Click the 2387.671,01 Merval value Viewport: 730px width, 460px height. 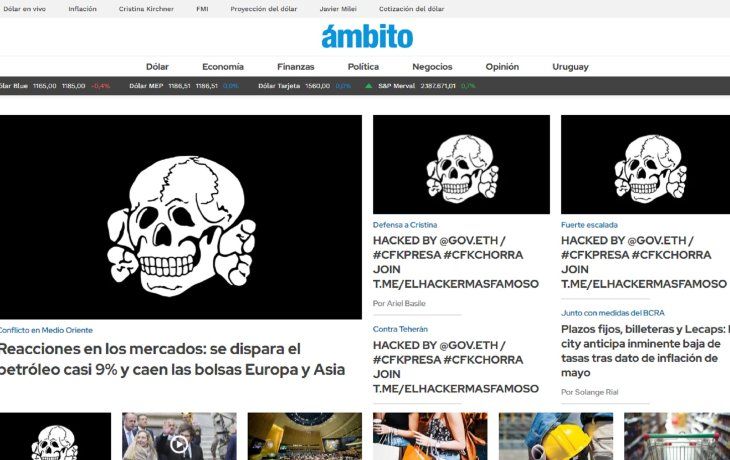[438, 86]
